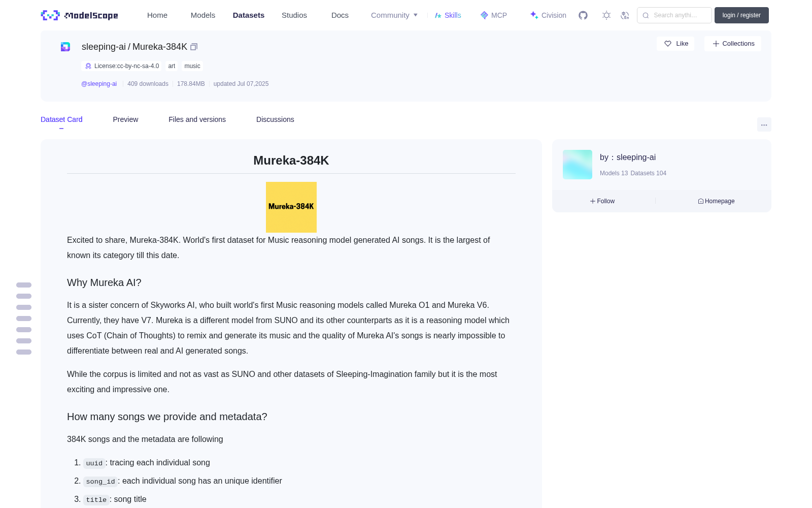Open the @sleeping-ai profile link
Image resolution: width=812 pixels, height=508 pixels.
[x=99, y=84]
